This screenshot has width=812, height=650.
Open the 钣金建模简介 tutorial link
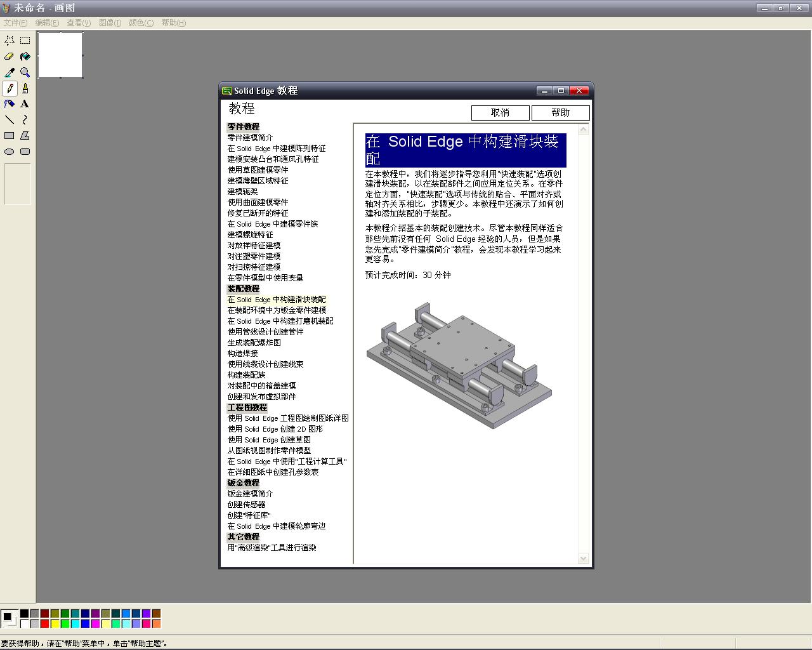[x=251, y=494]
